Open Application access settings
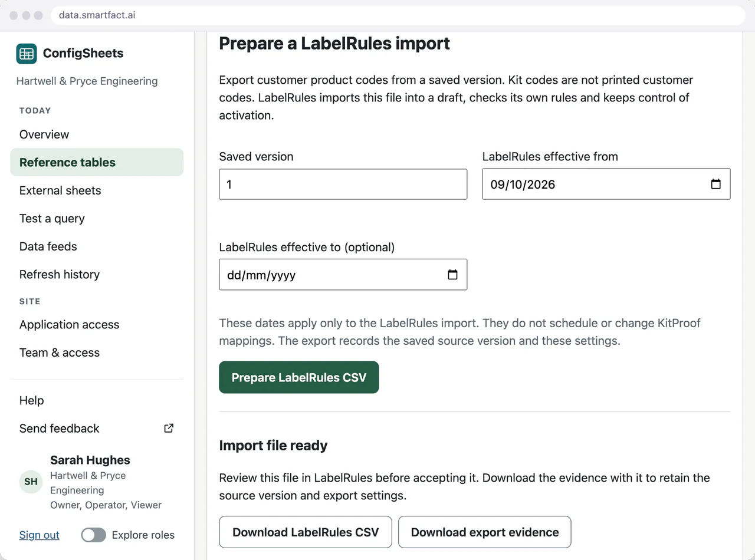This screenshot has width=755, height=560. tap(97, 325)
